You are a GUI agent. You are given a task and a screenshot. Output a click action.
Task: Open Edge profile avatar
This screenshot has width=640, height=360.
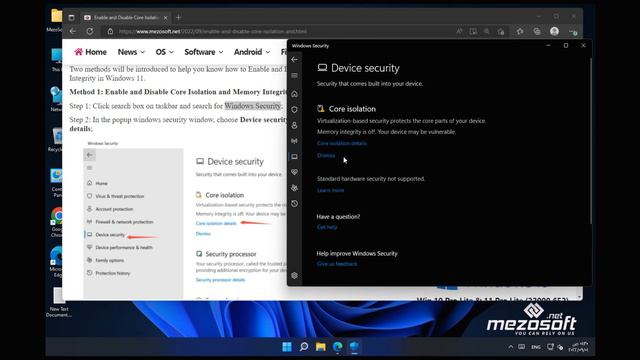(554, 31)
